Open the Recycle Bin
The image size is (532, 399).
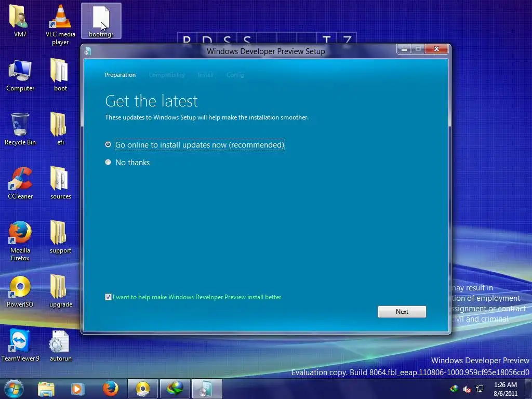coord(20,129)
